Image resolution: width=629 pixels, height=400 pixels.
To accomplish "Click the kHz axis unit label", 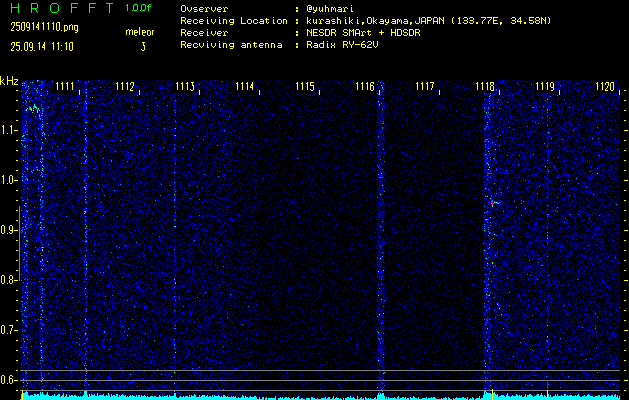I will pos(9,81).
